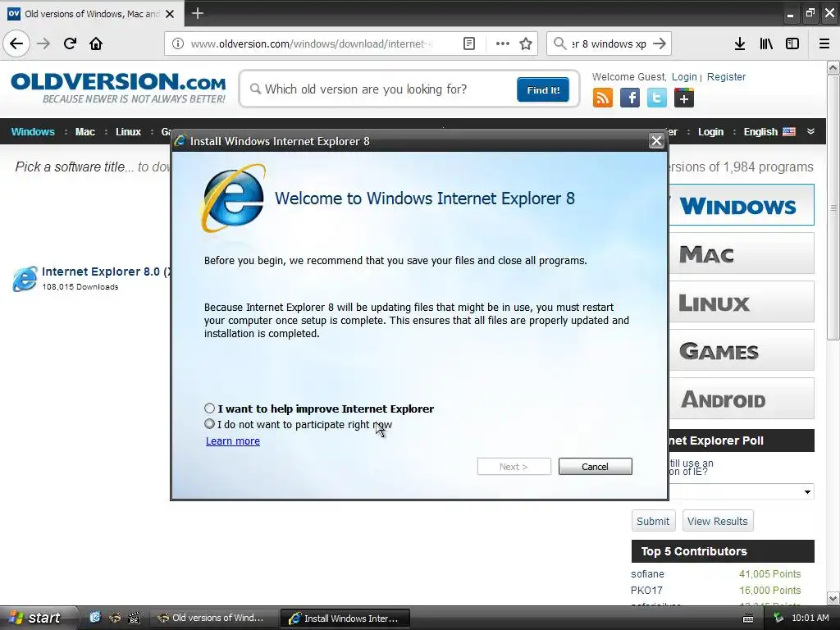Open the GAMES category banner
The image size is (840, 630).
742,350
